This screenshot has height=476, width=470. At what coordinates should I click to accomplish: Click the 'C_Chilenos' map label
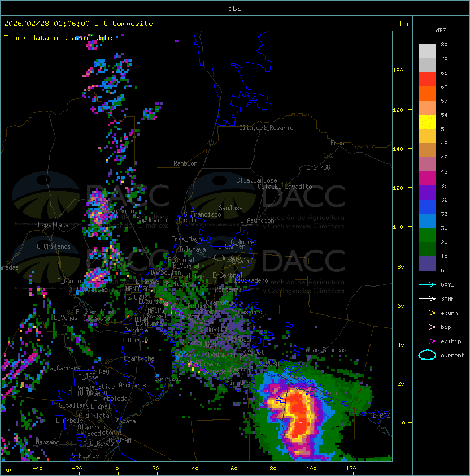tap(54, 246)
